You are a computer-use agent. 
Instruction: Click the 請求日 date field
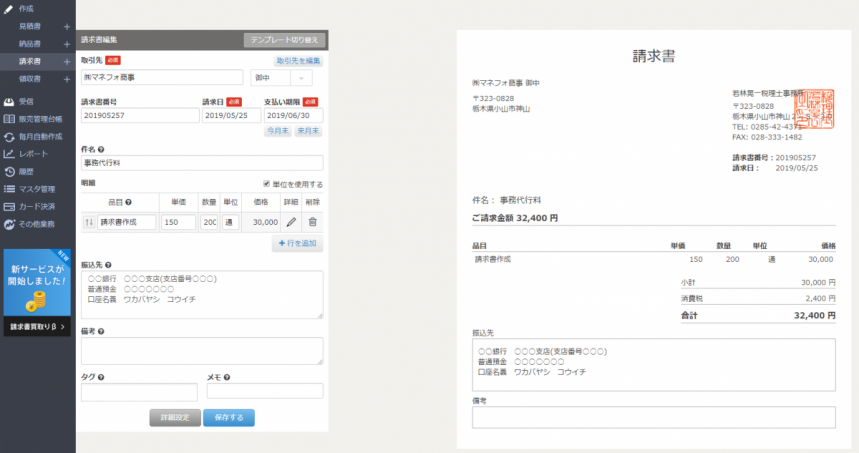[x=231, y=116]
